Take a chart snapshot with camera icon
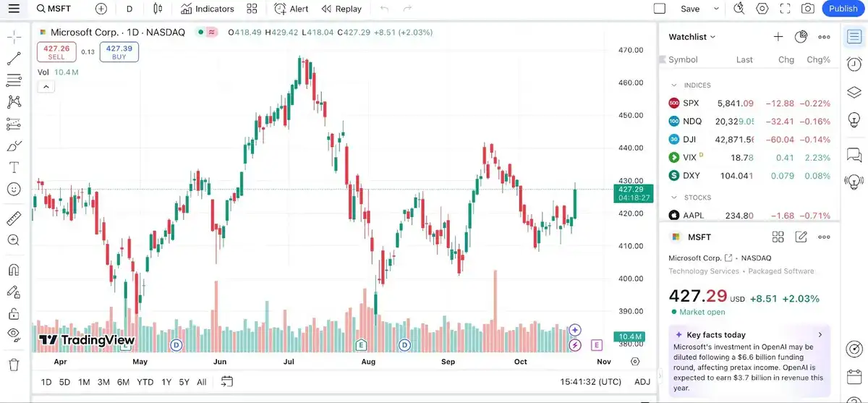 tap(808, 9)
